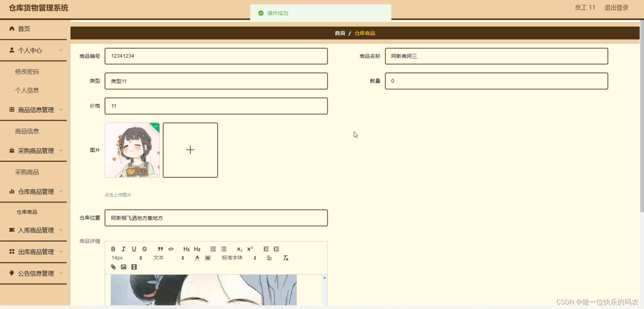This screenshot has height=309, width=644.
Task: Open 修改密码 page
Action: 27,72
